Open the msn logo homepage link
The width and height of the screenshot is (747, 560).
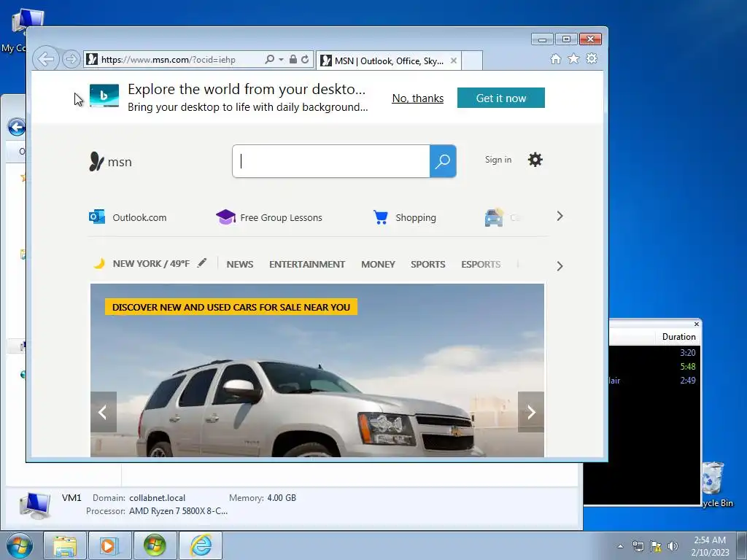(111, 162)
